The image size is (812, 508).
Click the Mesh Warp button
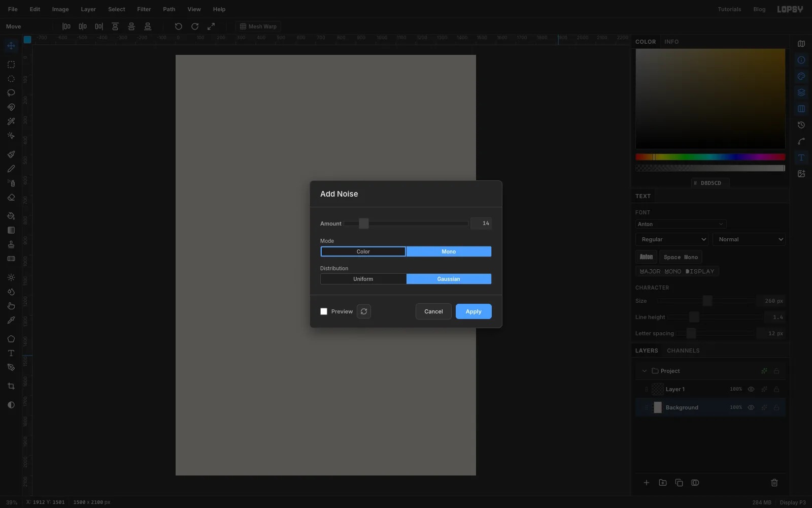coord(258,26)
